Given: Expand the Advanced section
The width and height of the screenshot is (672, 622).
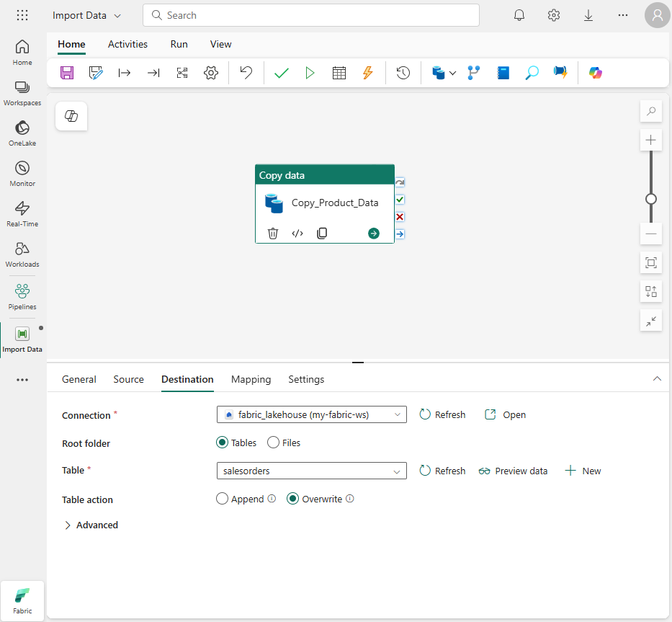Looking at the screenshot, I should [91, 525].
